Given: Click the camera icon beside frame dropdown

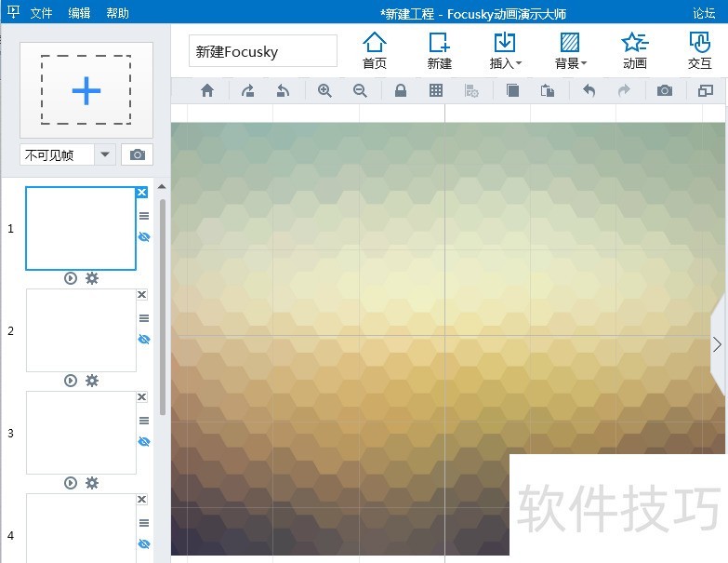Looking at the screenshot, I should tap(138, 154).
